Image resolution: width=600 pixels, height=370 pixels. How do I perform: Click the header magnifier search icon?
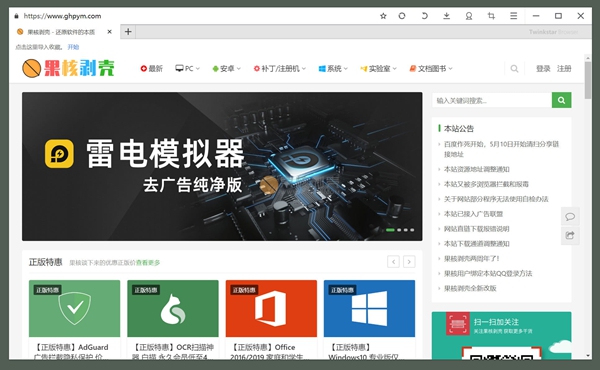(x=514, y=68)
